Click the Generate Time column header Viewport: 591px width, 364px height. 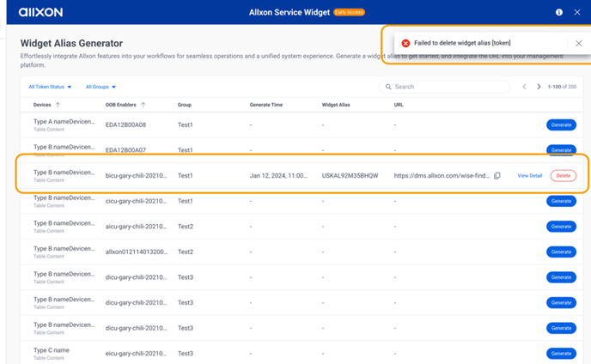coord(266,105)
